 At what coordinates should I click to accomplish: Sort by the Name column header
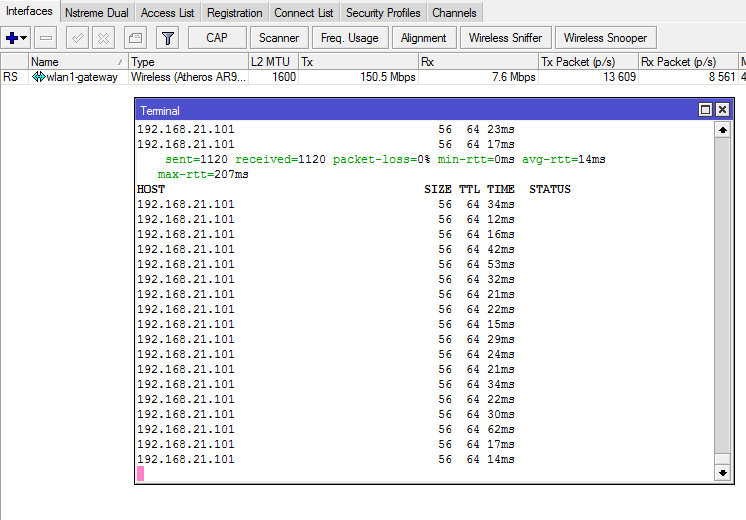tap(79, 62)
